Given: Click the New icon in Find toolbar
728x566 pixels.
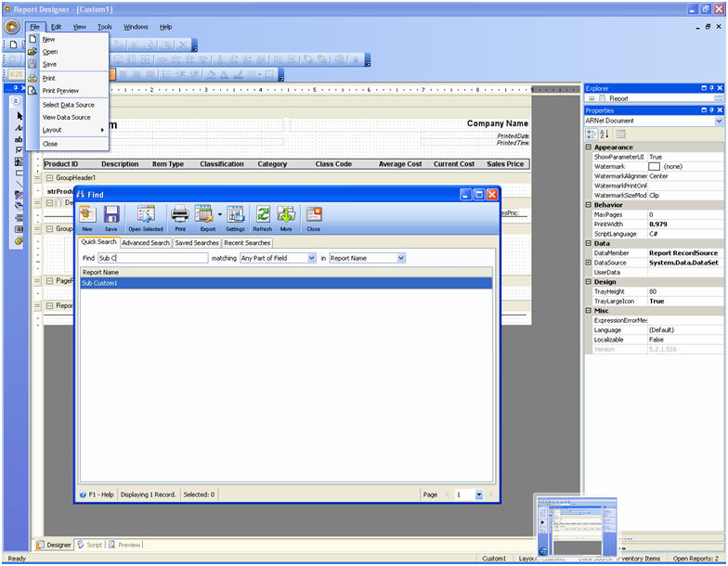Looking at the screenshot, I should point(87,217).
